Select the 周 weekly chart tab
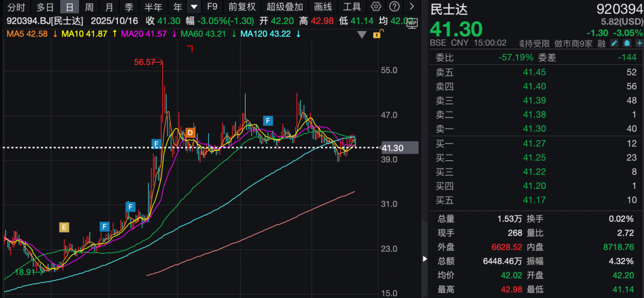644x298 pixels. [89, 7]
